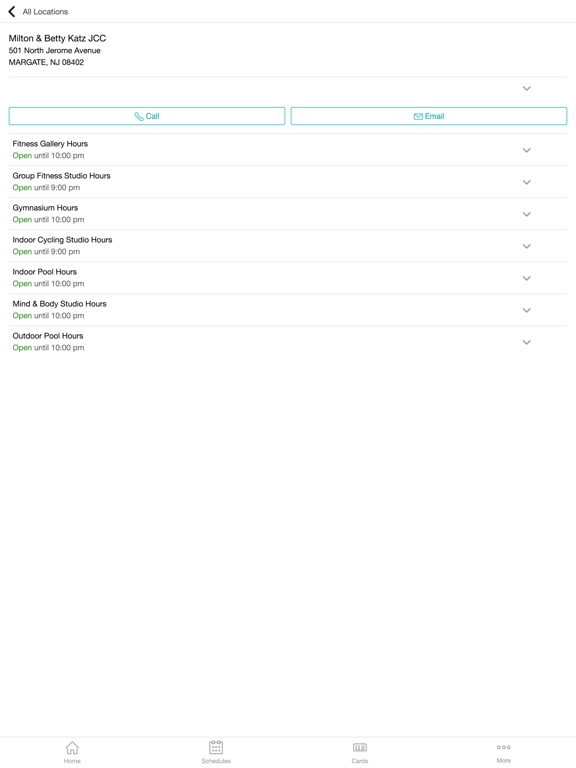Select the Group Fitness Studio Hours title
The image size is (576, 768).
[x=61, y=175]
